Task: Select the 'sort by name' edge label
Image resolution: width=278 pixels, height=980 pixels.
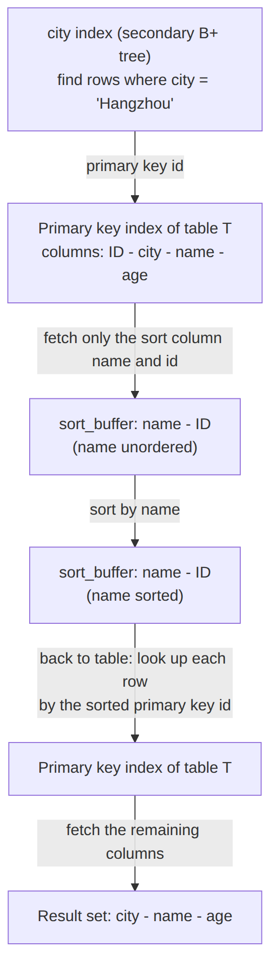Action: 135,510
